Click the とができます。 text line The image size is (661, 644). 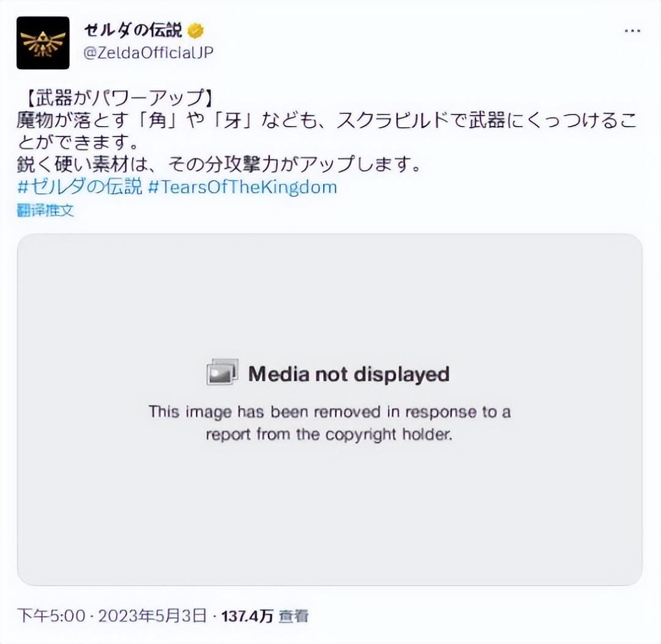tap(78, 142)
